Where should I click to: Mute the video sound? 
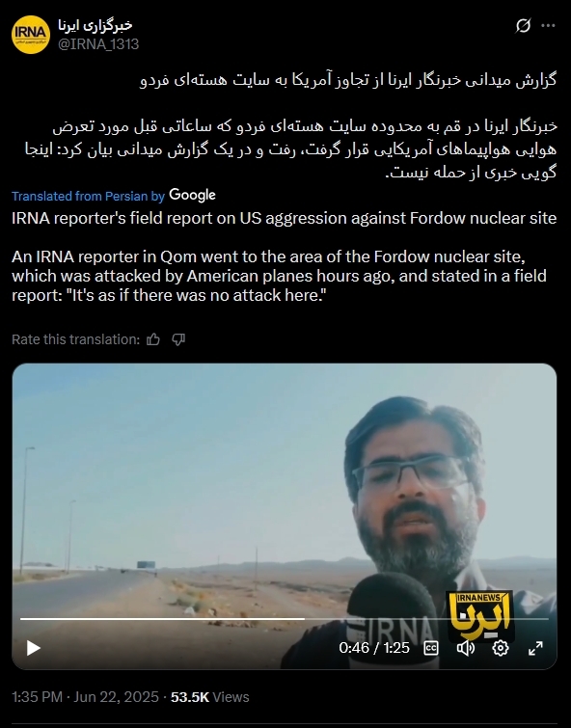[466, 648]
